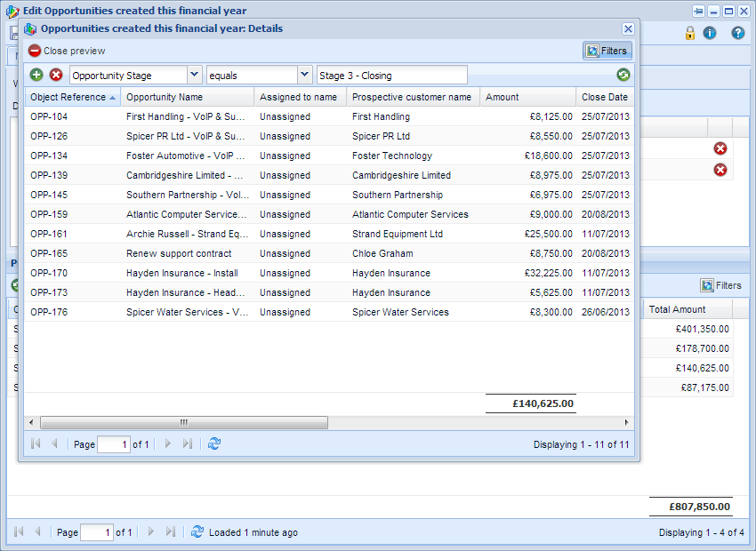Select row OPP-165
The image size is (756, 551).
[x=329, y=253]
